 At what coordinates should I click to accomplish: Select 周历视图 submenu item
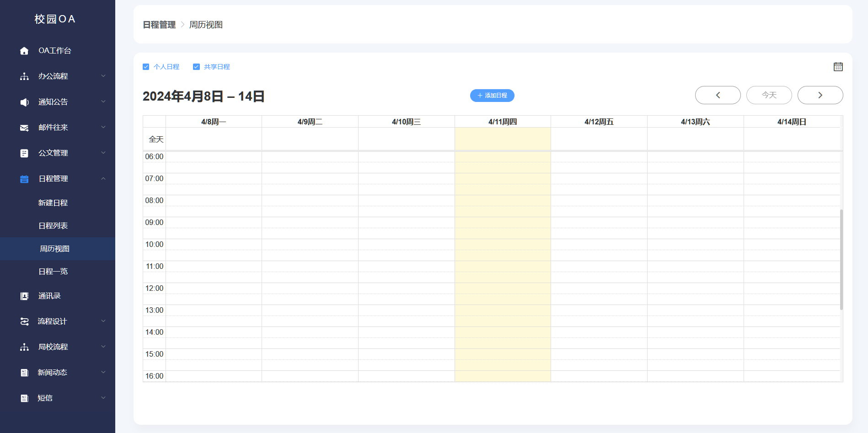click(58, 249)
